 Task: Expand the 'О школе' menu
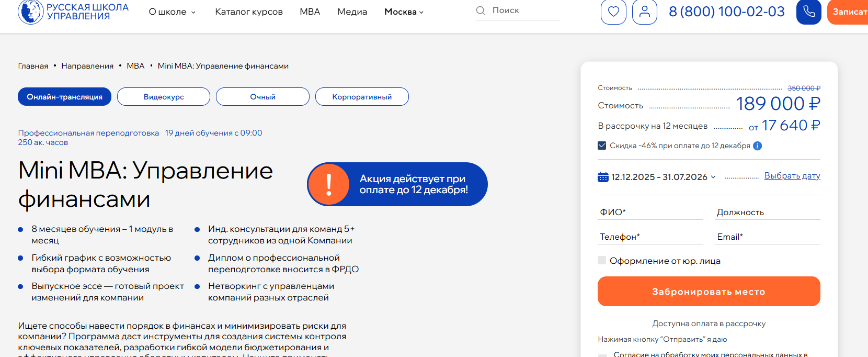coord(172,12)
